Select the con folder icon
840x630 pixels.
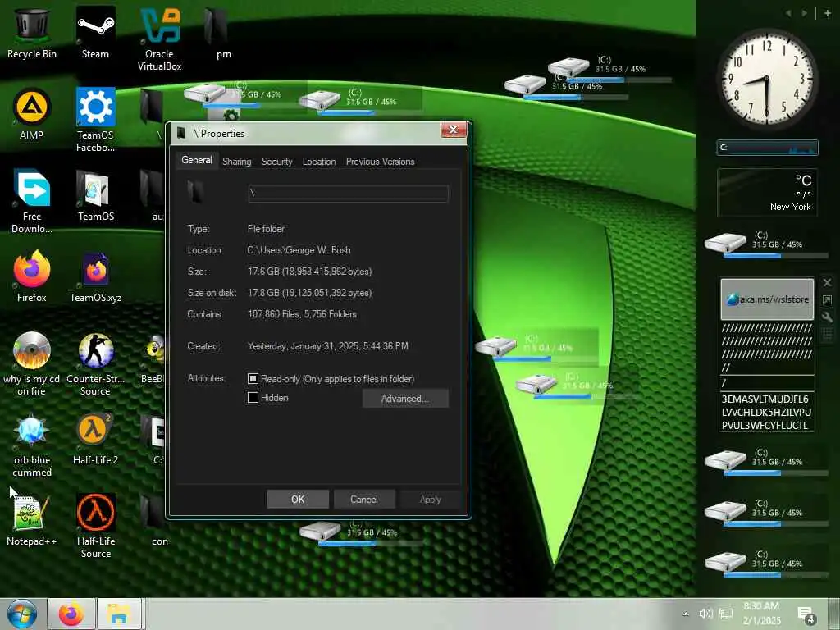157,520
